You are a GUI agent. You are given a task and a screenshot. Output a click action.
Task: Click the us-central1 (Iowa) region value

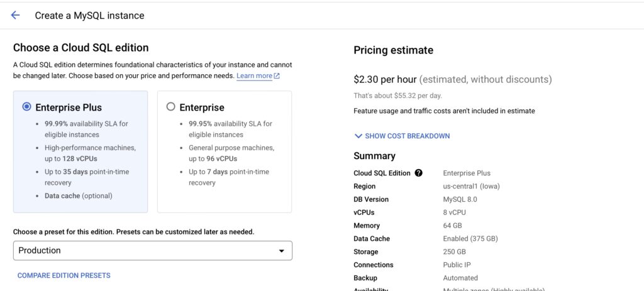click(472, 186)
